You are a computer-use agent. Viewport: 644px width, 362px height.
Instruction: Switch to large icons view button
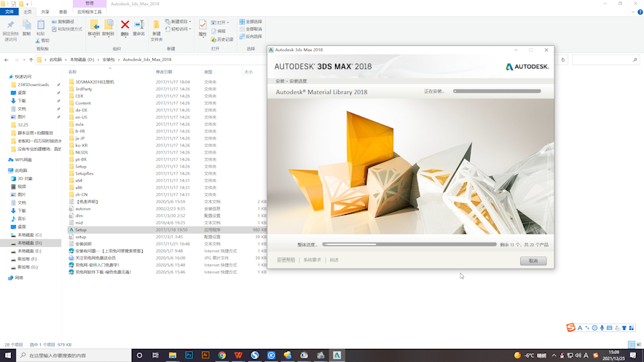coord(639,345)
